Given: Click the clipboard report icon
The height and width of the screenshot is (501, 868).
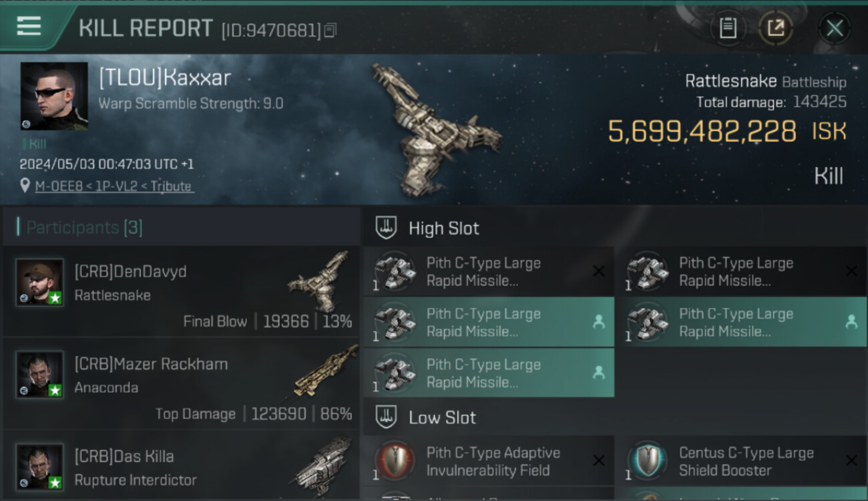Looking at the screenshot, I should pos(728,28).
